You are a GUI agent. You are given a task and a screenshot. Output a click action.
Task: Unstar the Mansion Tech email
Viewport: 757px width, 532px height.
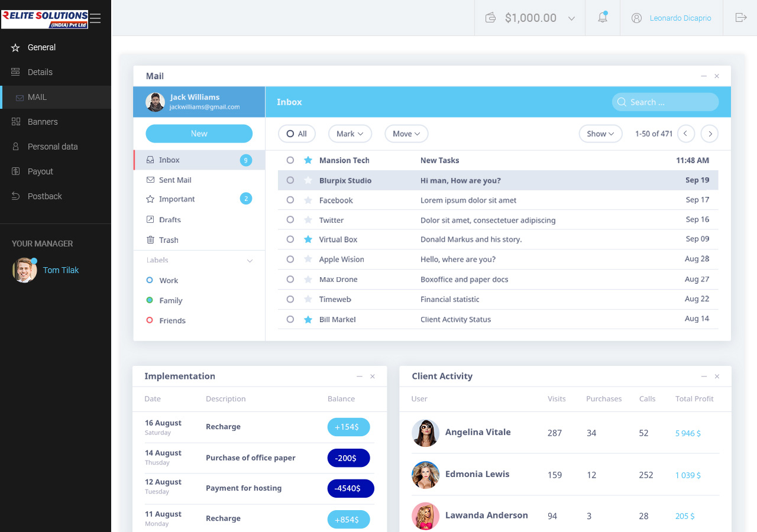[x=308, y=160]
